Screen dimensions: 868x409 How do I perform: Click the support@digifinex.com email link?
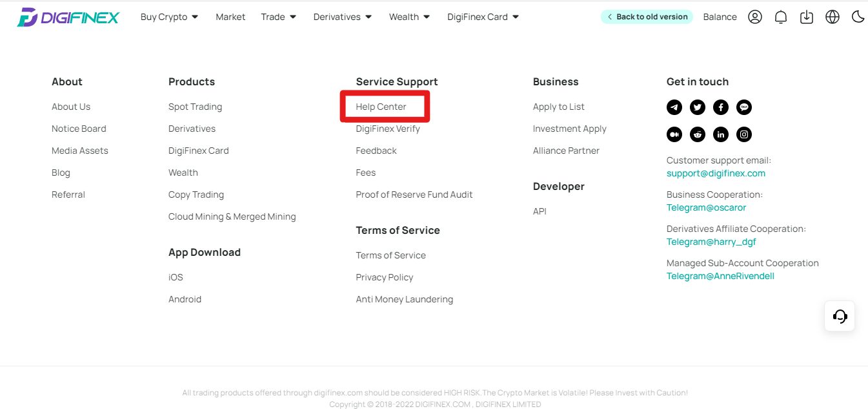(716, 173)
